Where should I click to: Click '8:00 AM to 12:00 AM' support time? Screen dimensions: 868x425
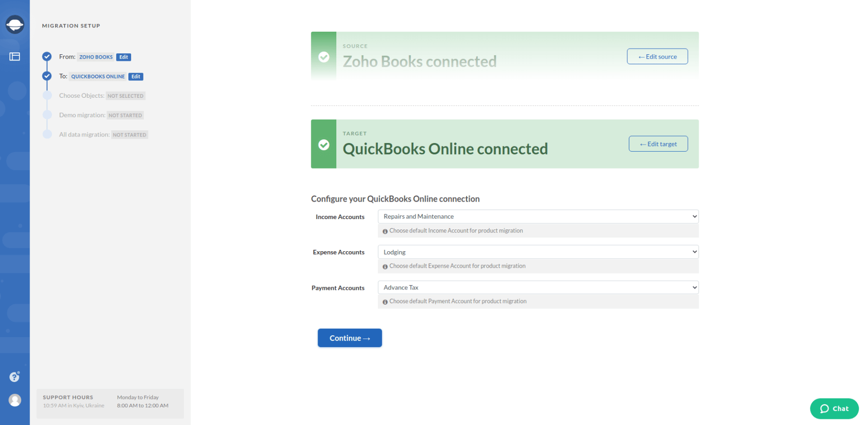(142, 406)
